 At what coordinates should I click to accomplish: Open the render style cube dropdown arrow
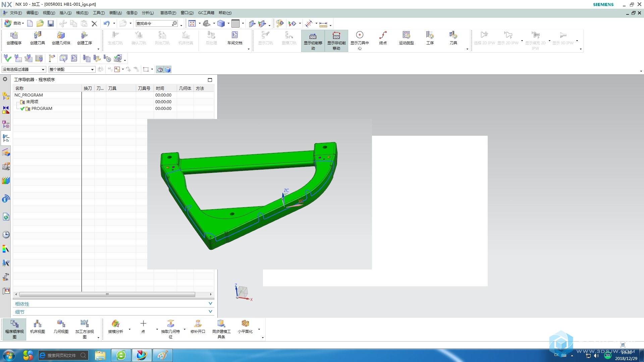coord(228,23)
